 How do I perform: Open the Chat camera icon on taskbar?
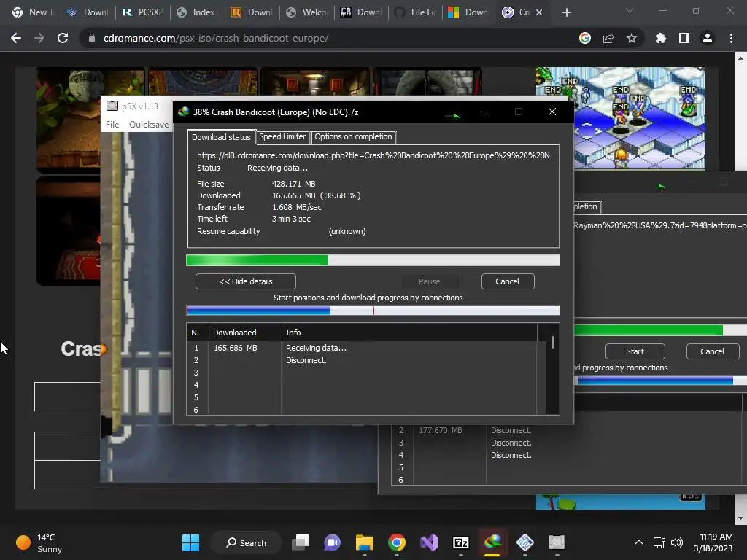click(332, 542)
